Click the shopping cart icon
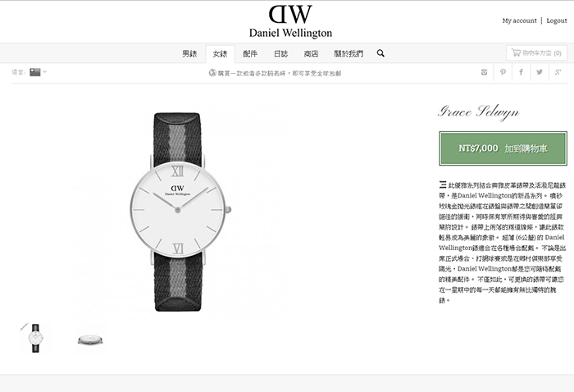The width and height of the screenshot is (574, 392). coord(516,52)
